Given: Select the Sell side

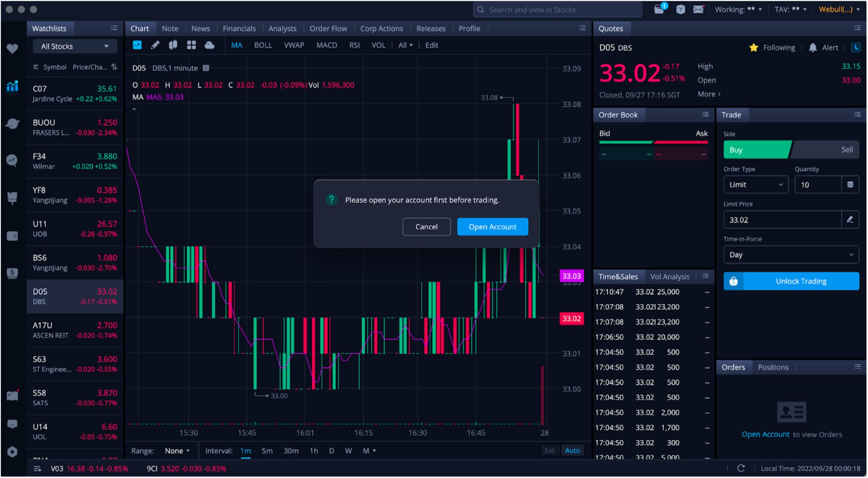Looking at the screenshot, I should [x=826, y=150].
